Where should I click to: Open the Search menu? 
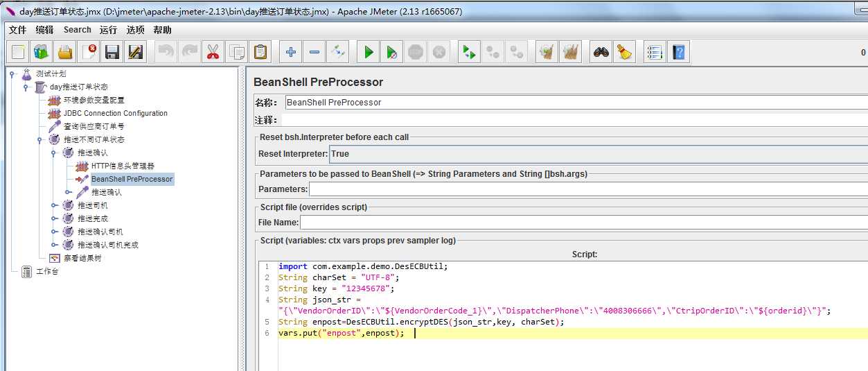click(77, 30)
